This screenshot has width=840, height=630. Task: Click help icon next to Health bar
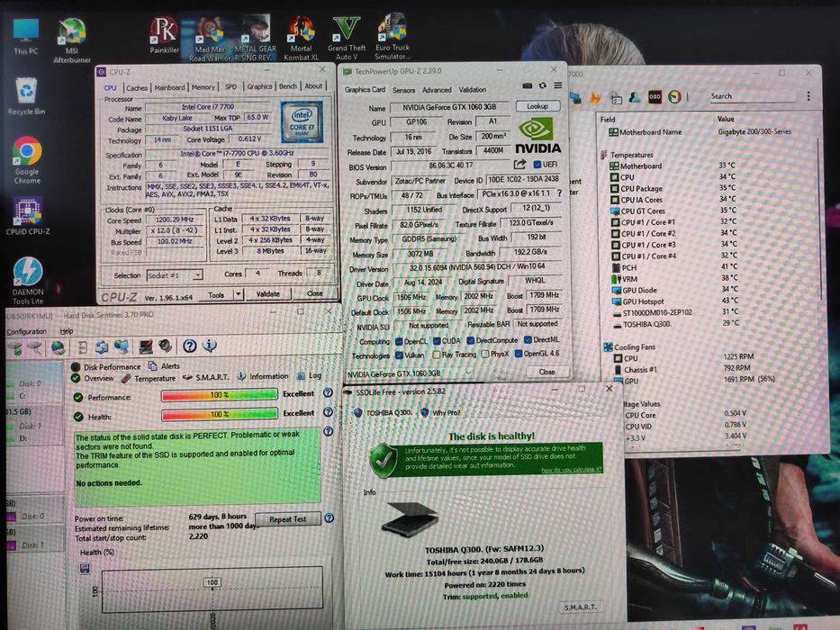328,412
